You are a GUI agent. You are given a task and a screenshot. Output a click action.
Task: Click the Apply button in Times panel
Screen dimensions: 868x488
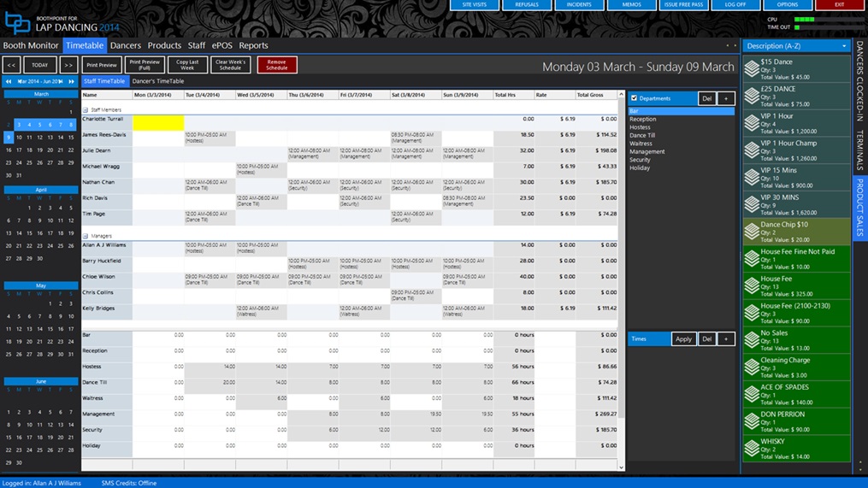683,338
